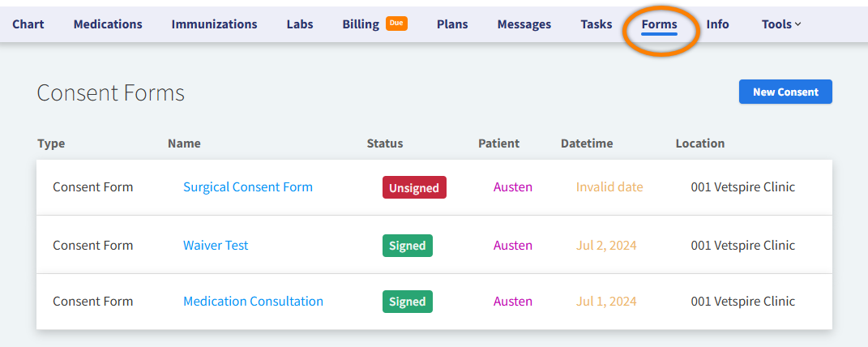Image resolution: width=868 pixels, height=347 pixels.
Task: Open the Surgical Consent Form link
Action: (248, 187)
